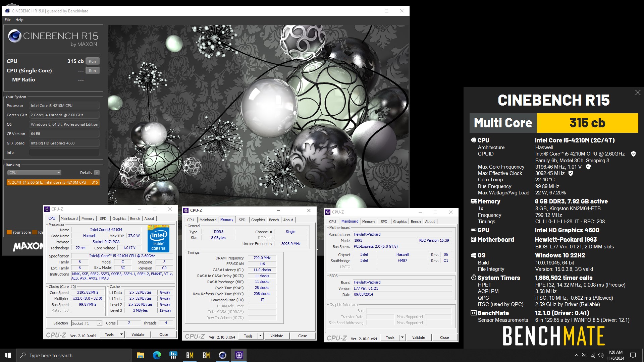Click Validate in the CPU-Z Memory window

pos(277,336)
